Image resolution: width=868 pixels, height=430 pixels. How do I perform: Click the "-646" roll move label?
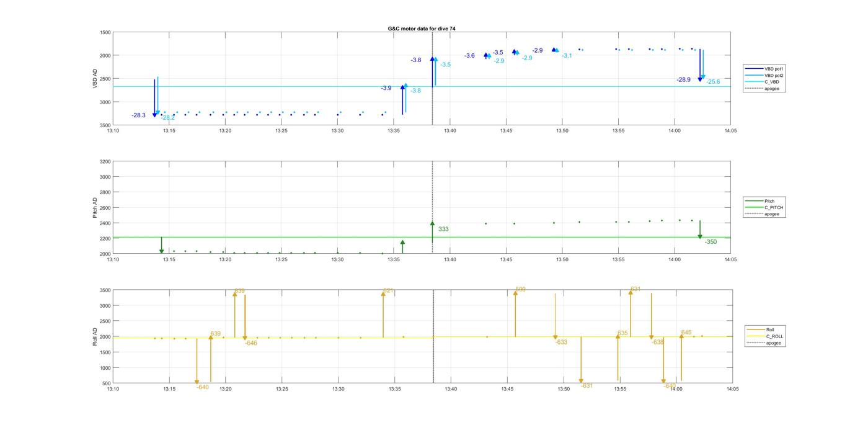click(251, 343)
